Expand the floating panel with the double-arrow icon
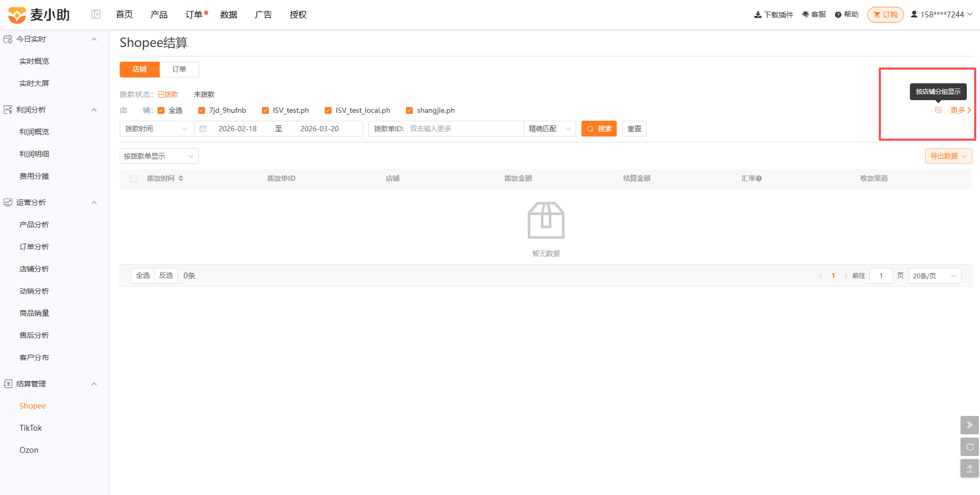The height and width of the screenshot is (495, 980). (969, 425)
